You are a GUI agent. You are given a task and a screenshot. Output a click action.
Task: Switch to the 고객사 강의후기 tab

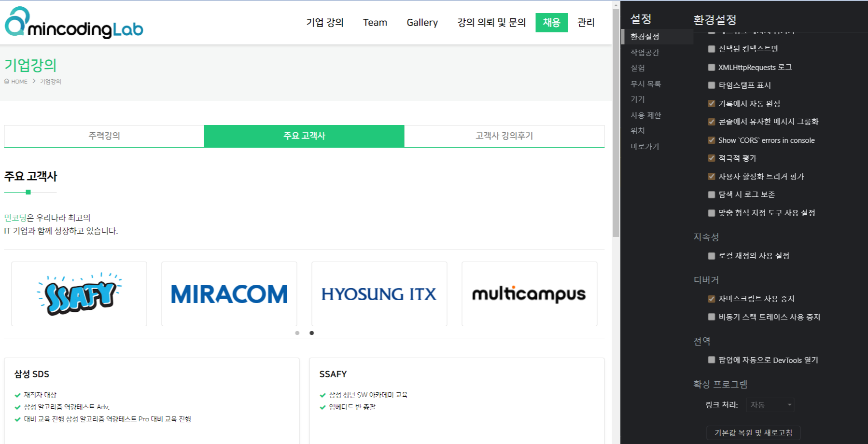click(504, 136)
